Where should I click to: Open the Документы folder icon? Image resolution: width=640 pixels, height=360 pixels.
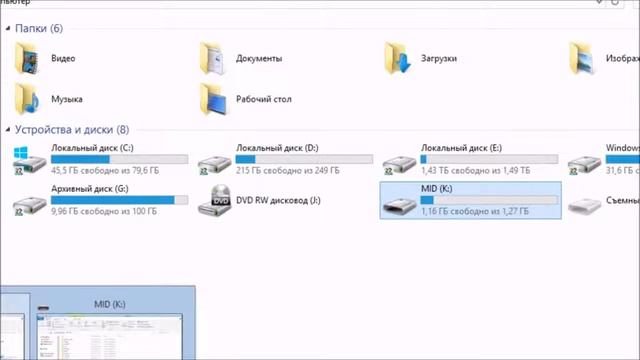point(212,58)
